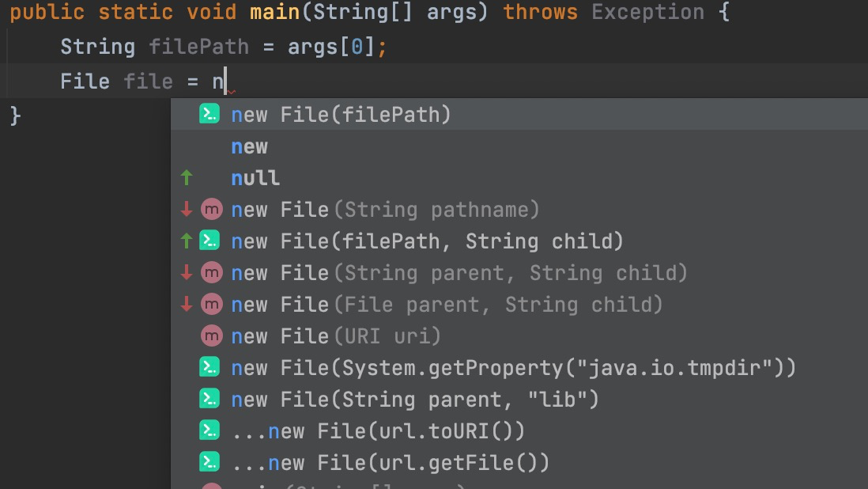Image resolution: width=868 pixels, height=489 pixels.
Task: Click green up arrow next to new File(filePath, String child)
Action: 187,241
